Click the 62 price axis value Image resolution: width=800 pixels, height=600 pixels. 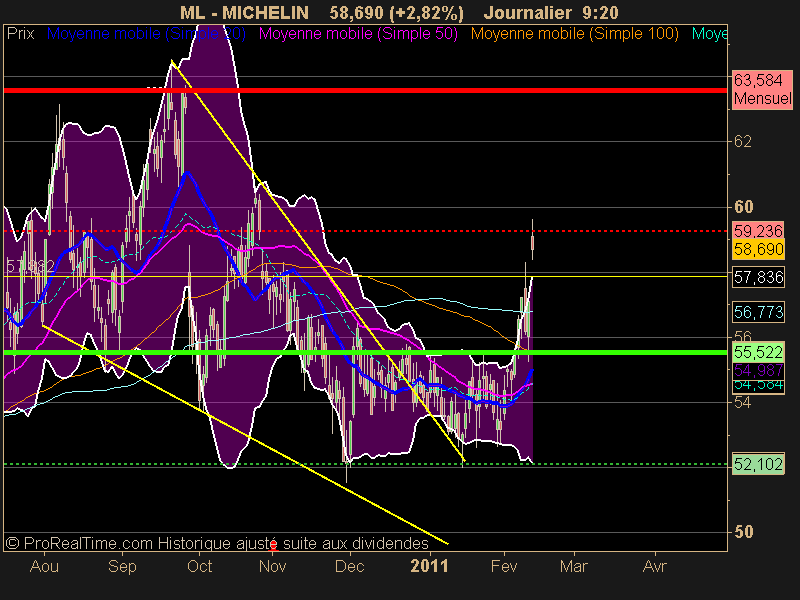pyautogui.click(x=743, y=141)
